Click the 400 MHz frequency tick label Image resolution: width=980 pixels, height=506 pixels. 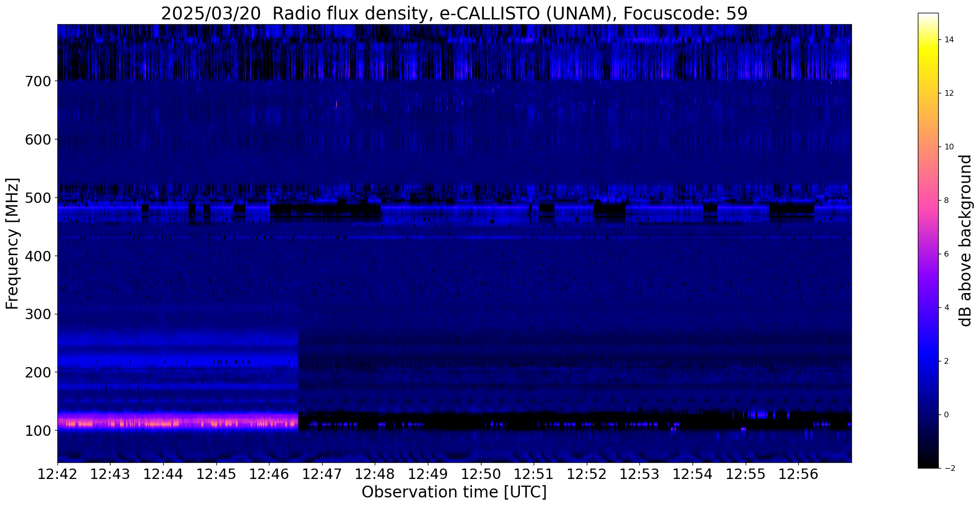[x=37, y=256]
